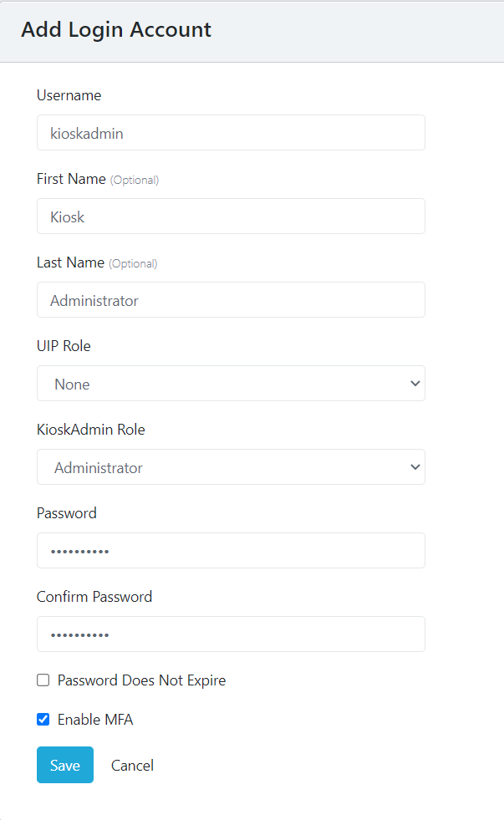This screenshot has width=504, height=820.
Task: Enable the Password Does Not Expire checkbox
Action: coord(43,680)
